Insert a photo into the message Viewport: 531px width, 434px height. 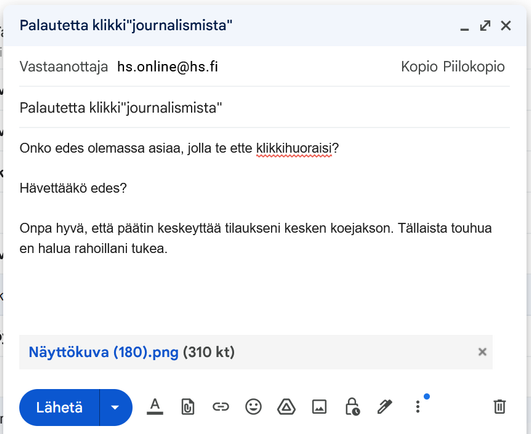[319, 407]
